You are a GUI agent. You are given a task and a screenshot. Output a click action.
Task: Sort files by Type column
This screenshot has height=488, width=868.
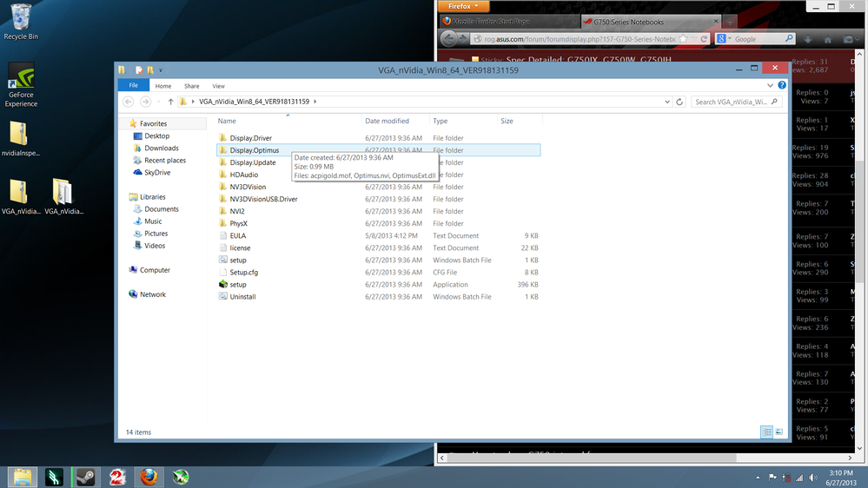pyautogui.click(x=463, y=121)
